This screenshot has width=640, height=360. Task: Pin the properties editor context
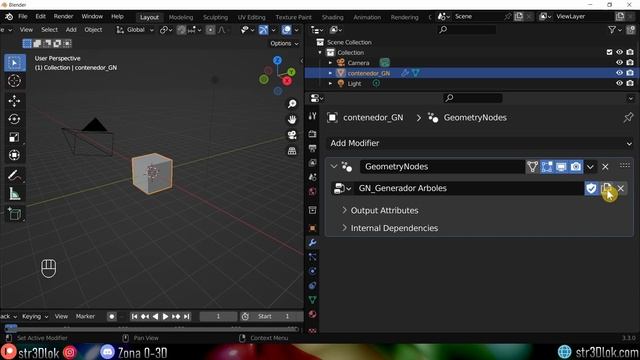[628, 118]
